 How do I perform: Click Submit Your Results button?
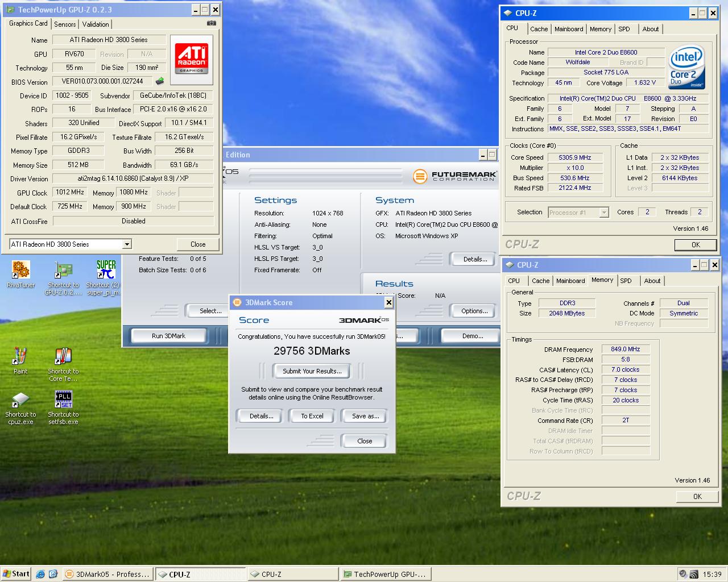tap(312, 371)
